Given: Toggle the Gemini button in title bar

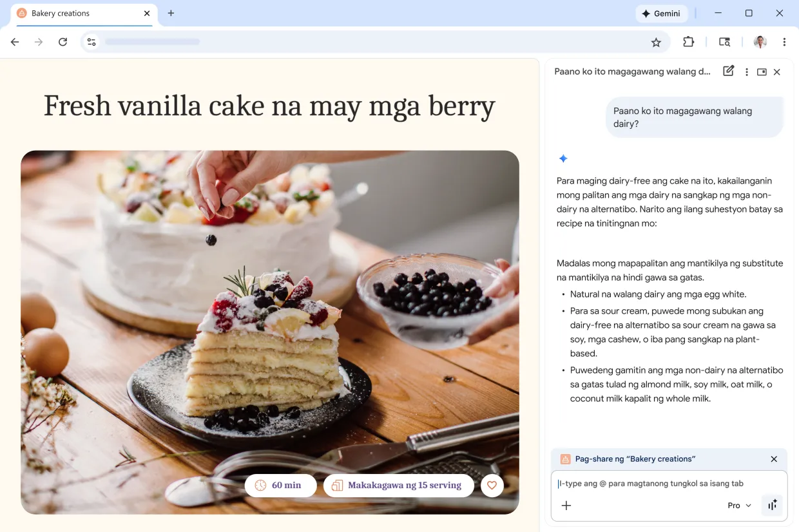Looking at the screenshot, I should click(661, 14).
